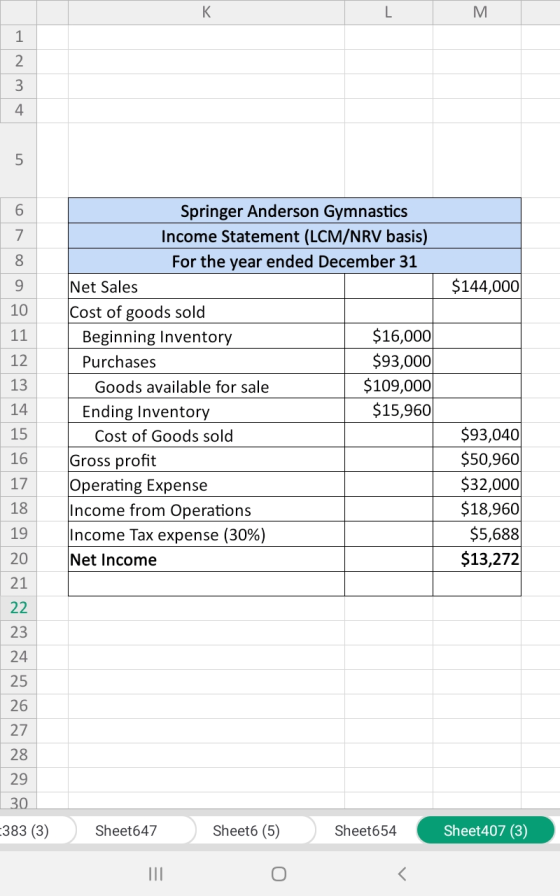
Task: Select the active Sheet407 (3) tab
Action: pyautogui.click(x=486, y=830)
